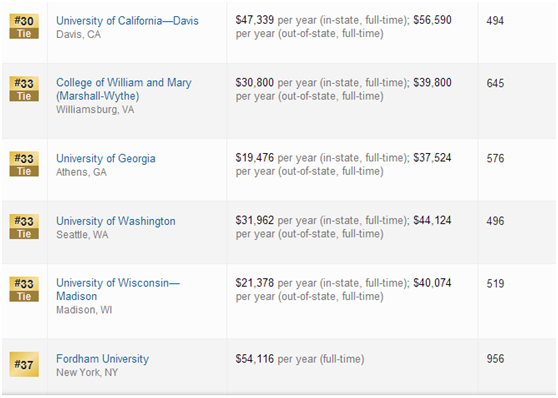Click the #33 badge beside William and Mary
The height and width of the screenshot is (398, 558).
24,89
